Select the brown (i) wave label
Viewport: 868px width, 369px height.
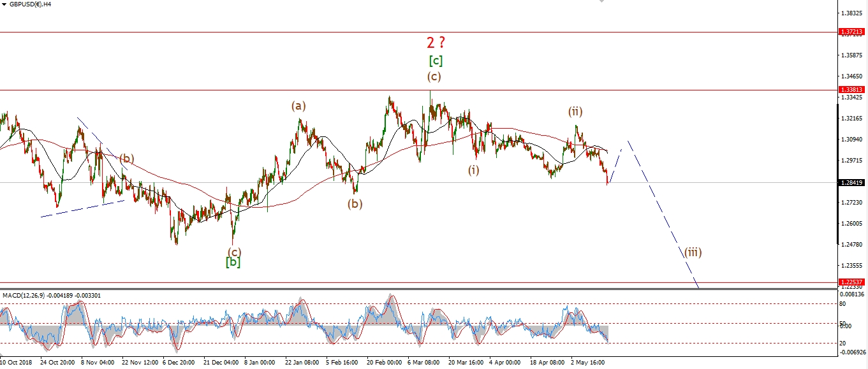pyautogui.click(x=473, y=170)
